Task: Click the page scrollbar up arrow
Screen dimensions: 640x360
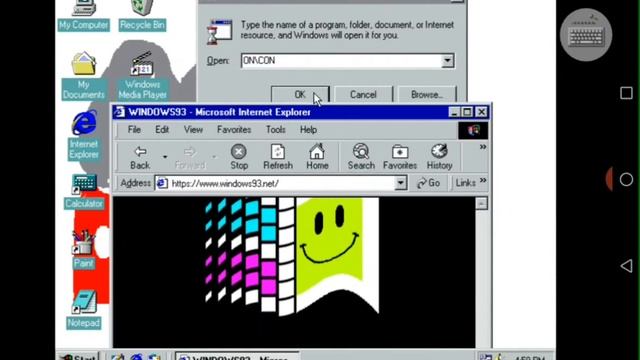Action: tap(482, 203)
